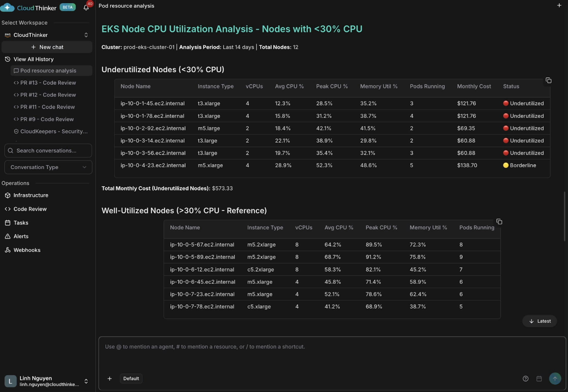
Task: Open the Webhooks section
Action: click(x=27, y=250)
